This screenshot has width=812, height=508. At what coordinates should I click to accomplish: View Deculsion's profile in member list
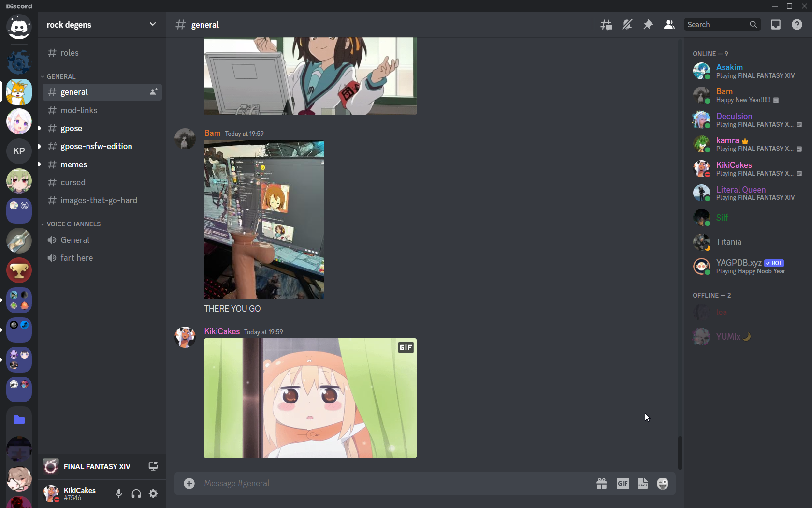pyautogui.click(x=747, y=120)
